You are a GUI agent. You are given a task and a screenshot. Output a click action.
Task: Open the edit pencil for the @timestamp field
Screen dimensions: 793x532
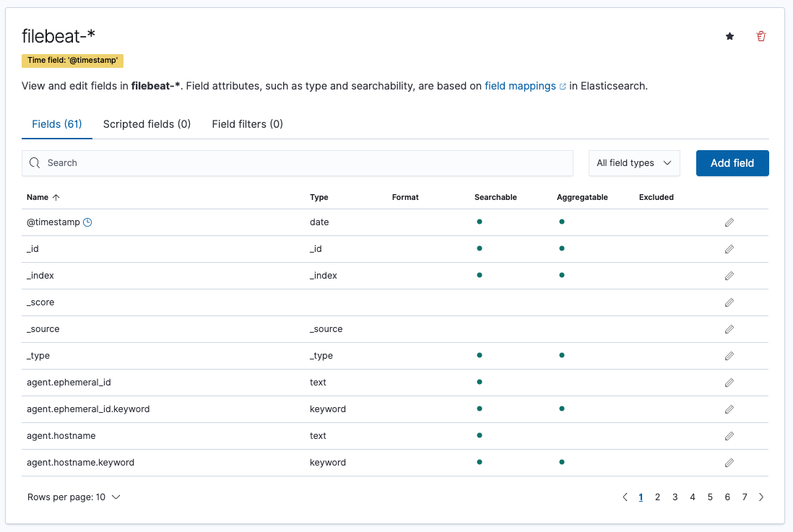[x=729, y=222]
